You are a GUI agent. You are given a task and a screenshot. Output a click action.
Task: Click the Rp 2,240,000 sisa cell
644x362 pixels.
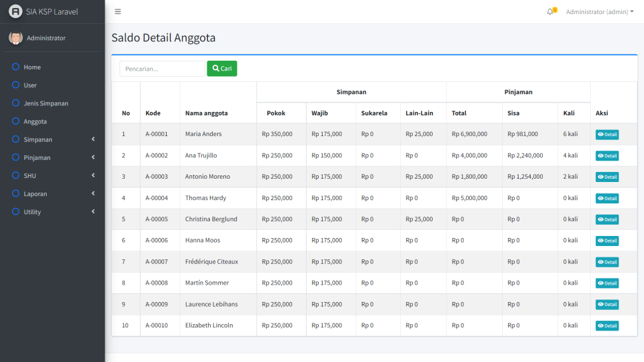(525, 155)
